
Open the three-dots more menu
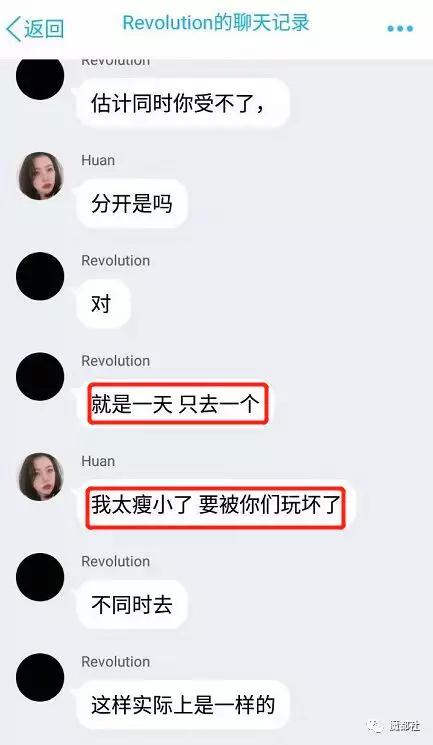coord(400,29)
